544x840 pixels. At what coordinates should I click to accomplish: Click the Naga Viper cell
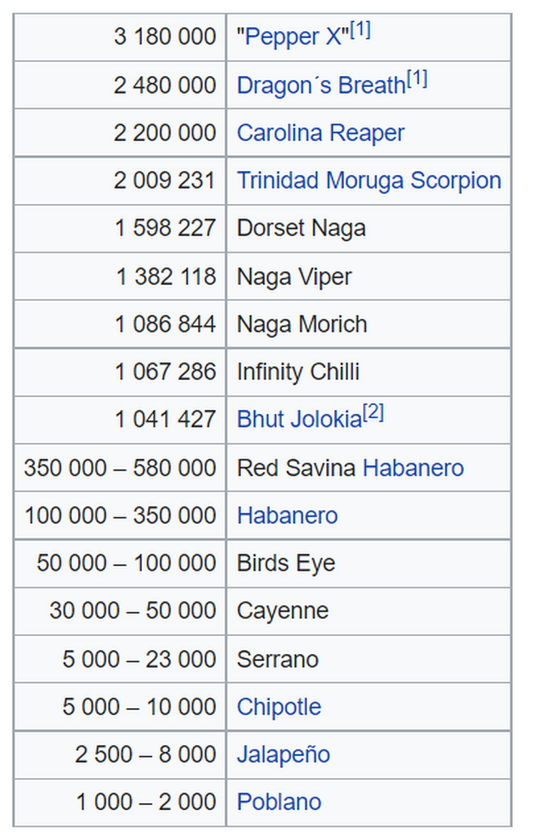[x=369, y=276]
